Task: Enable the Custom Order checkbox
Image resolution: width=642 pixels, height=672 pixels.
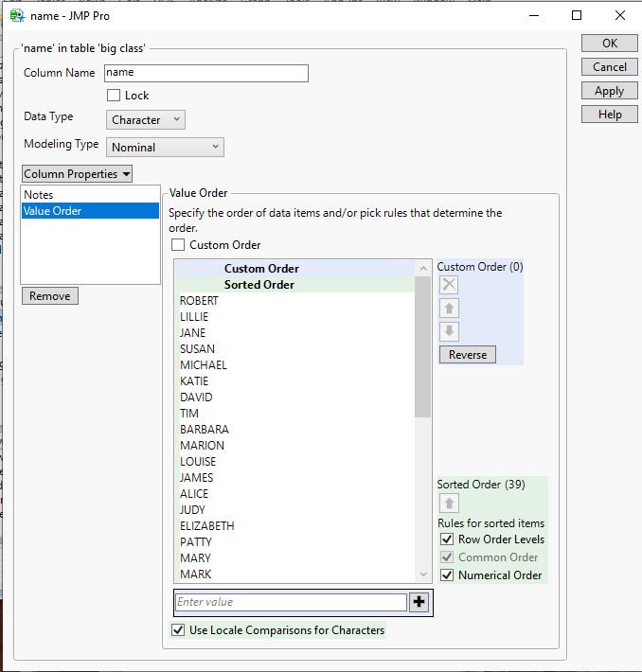Action: pyautogui.click(x=178, y=245)
